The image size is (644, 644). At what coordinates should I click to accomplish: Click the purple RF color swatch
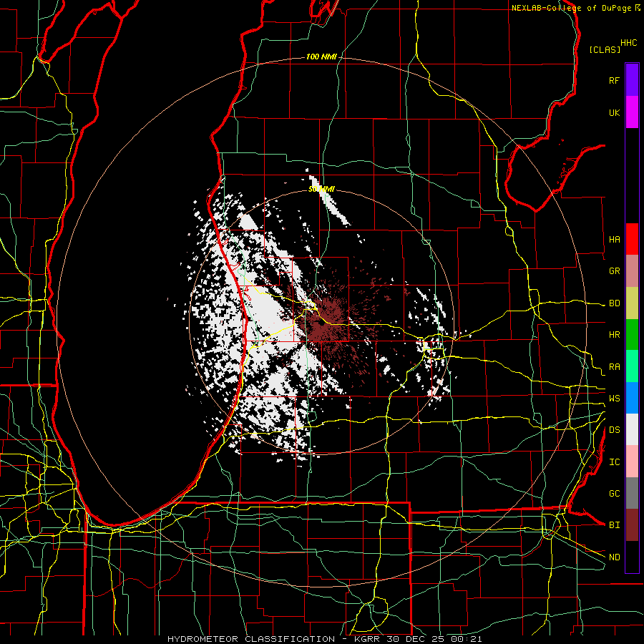[x=632, y=80]
